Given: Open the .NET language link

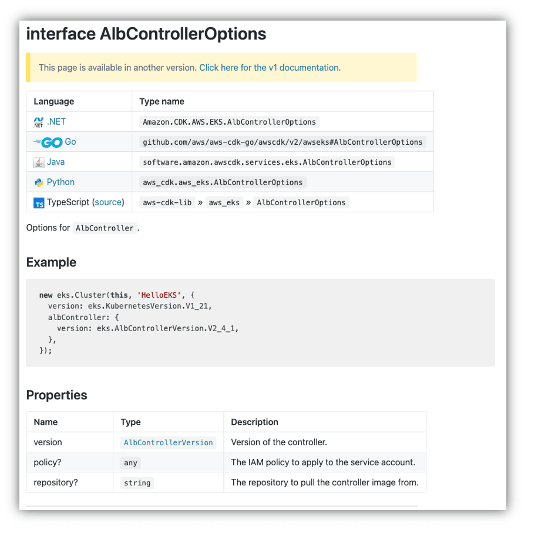Looking at the screenshot, I should tap(56, 122).
